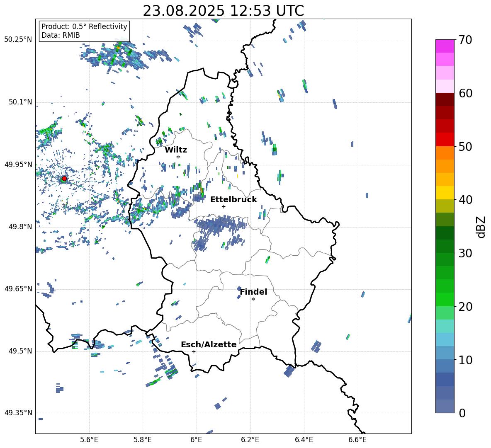The width and height of the screenshot is (491, 448).
Task: Click the Product: 0.5° Reflectivity text
Action: pyautogui.click(x=84, y=27)
